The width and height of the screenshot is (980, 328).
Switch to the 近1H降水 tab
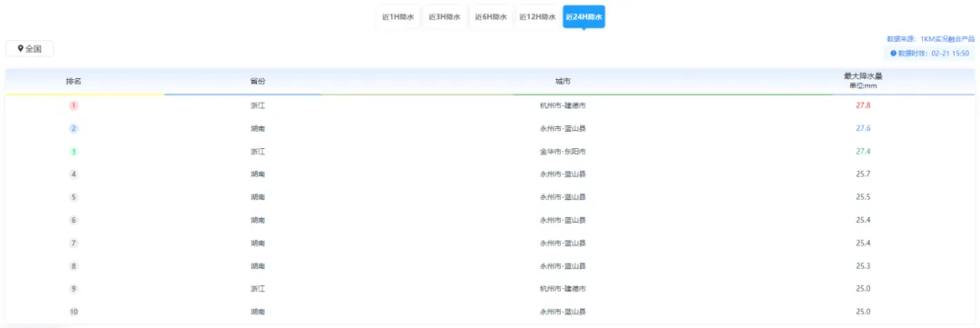[398, 17]
